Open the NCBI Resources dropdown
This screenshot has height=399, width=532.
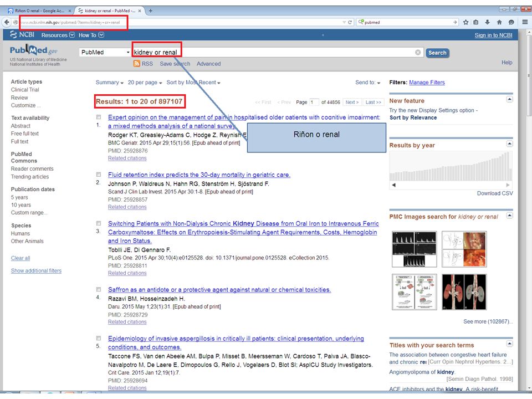pyautogui.click(x=58, y=35)
